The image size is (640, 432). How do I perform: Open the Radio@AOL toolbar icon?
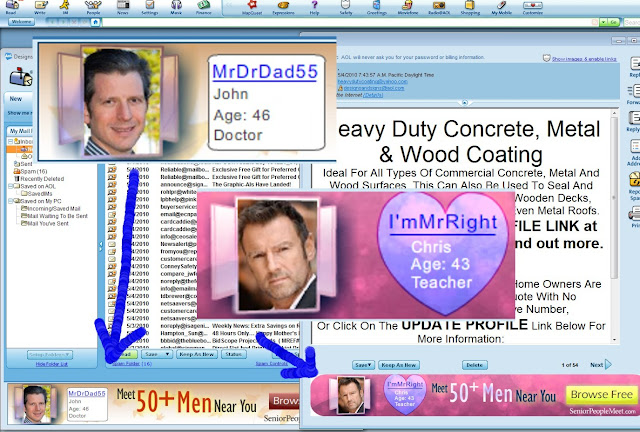pyautogui.click(x=439, y=6)
